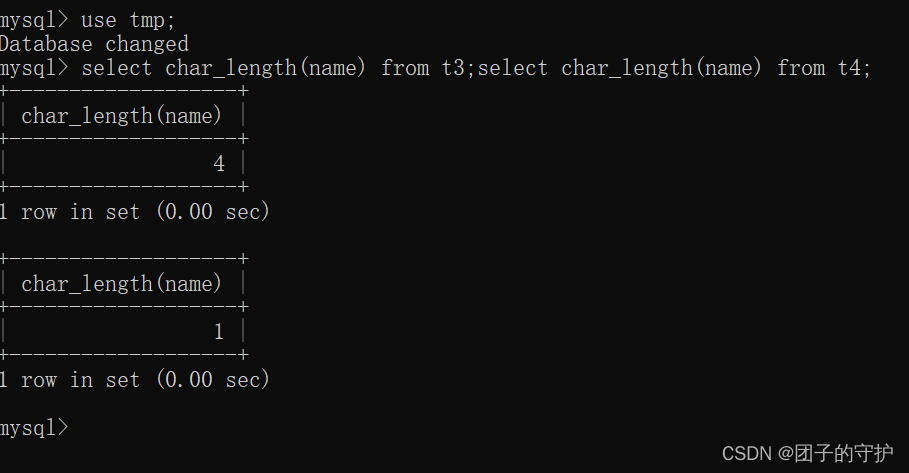Click the empty mysql> prompt at bottom
Viewport: 909px width, 473px height.
pos(34,428)
